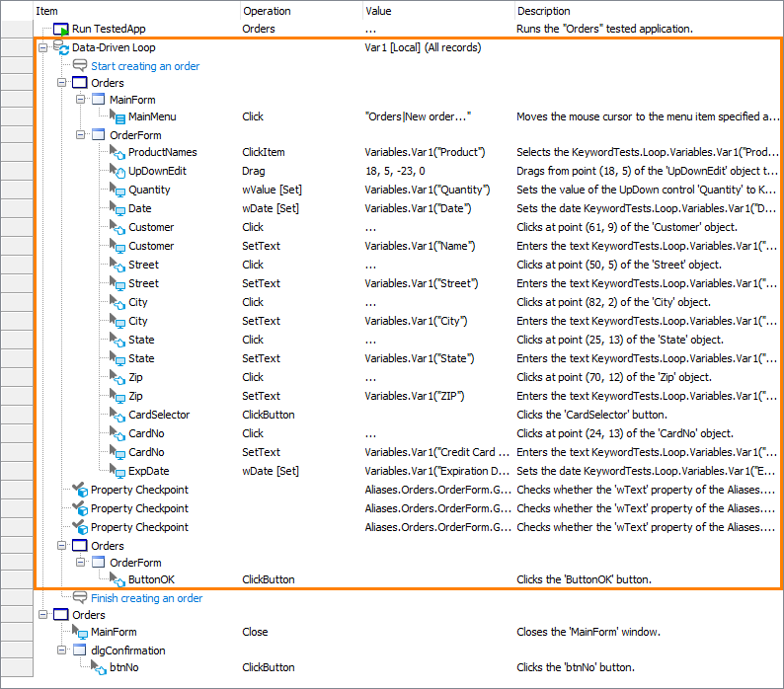This screenshot has height=689, width=784.
Task: Click the Start creating an order comment icon
Action: point(80,65)
